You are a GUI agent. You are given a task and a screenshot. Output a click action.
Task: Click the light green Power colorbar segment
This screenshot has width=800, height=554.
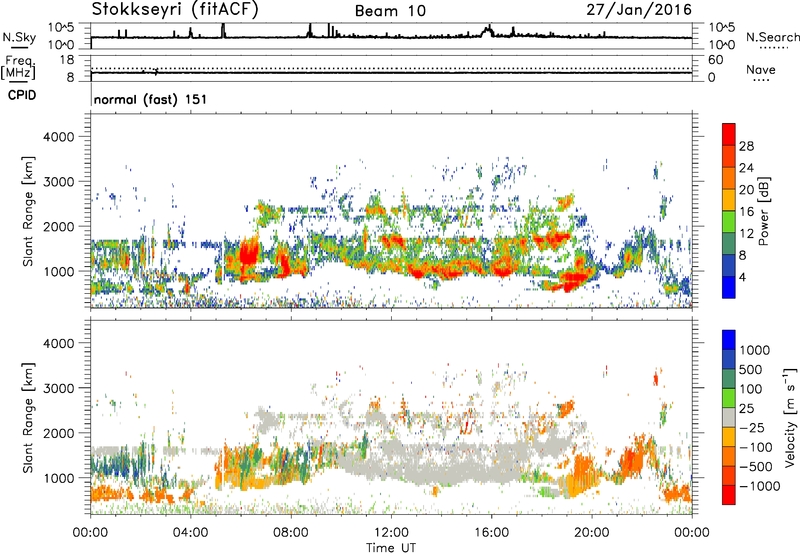[x=729, y=222]
